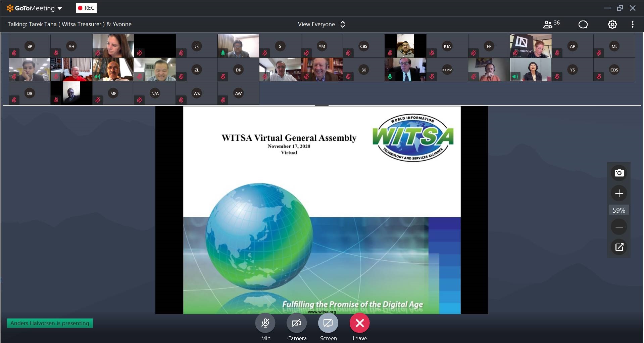
Task: Open meeting settings gear
Action: coord(612,24)
